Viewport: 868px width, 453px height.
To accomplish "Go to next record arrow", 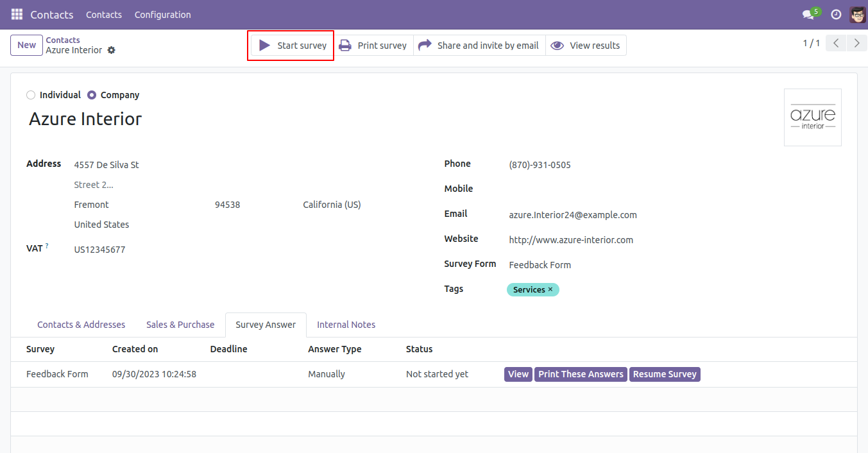I will (856, 44).
